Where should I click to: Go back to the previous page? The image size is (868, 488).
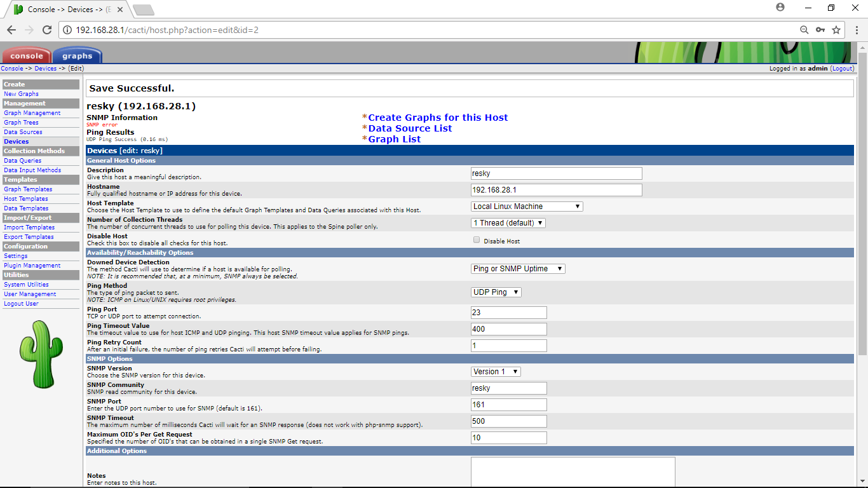(x=11, y=30)
